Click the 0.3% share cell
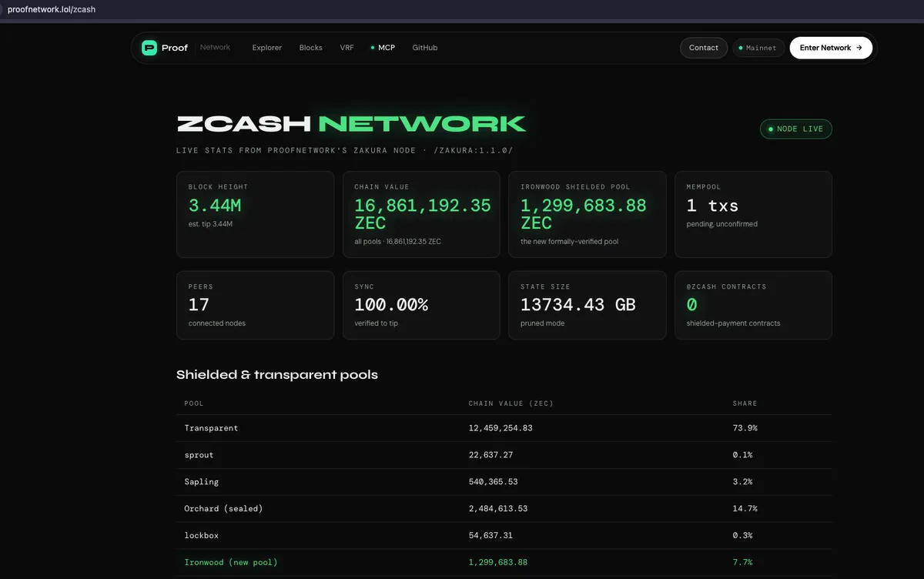The height and width of the screenshot is (579, 924). tap(742, 535)
